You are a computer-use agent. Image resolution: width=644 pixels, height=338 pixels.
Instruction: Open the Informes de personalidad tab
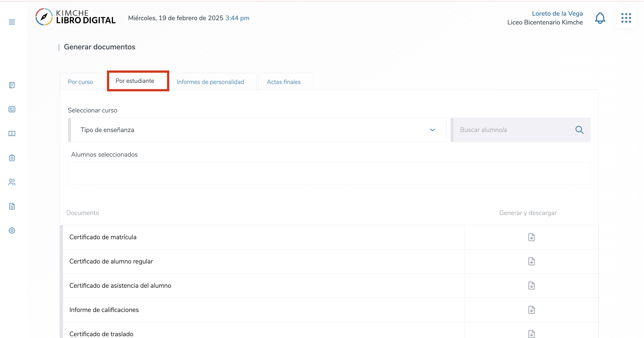coord(210,82)
